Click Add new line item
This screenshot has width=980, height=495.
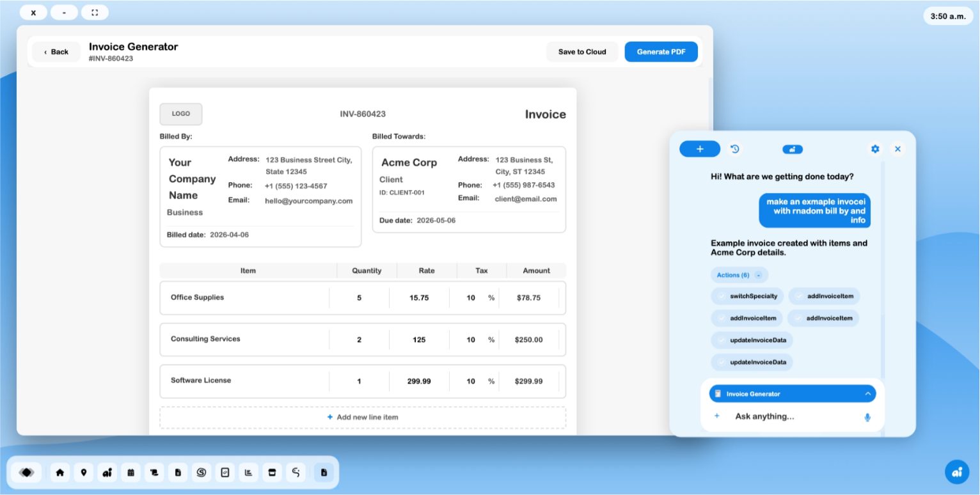[x=363, y=417]
